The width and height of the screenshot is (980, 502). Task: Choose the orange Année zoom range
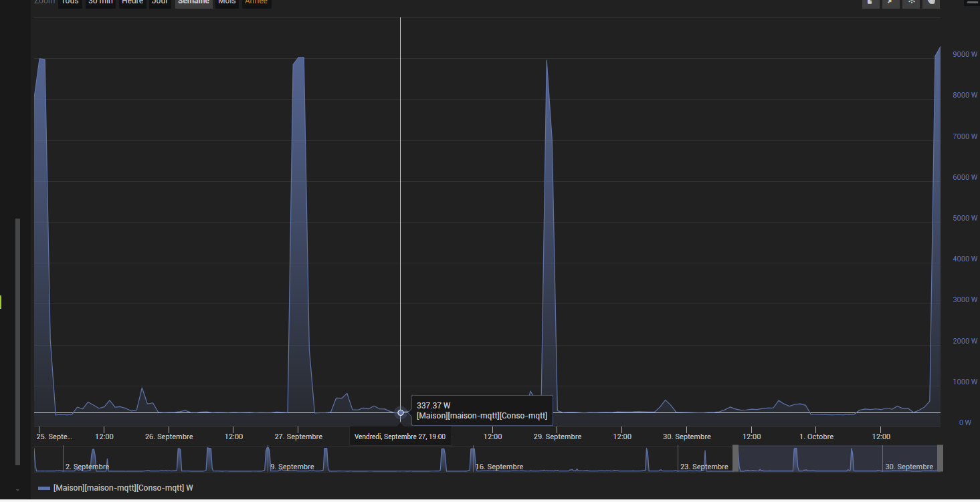point(256,3)
